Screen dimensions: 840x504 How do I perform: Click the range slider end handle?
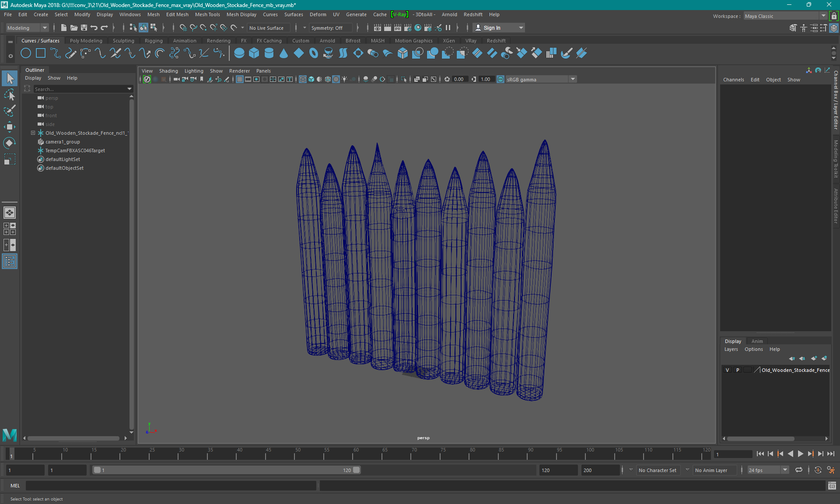[357, 470]
